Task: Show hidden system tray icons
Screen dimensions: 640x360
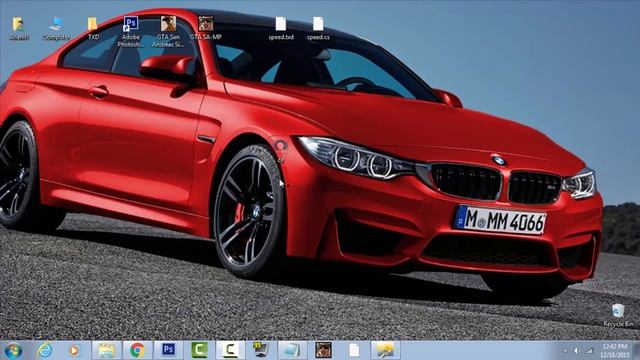Action: pyautogui.click(x=565, y=351)
